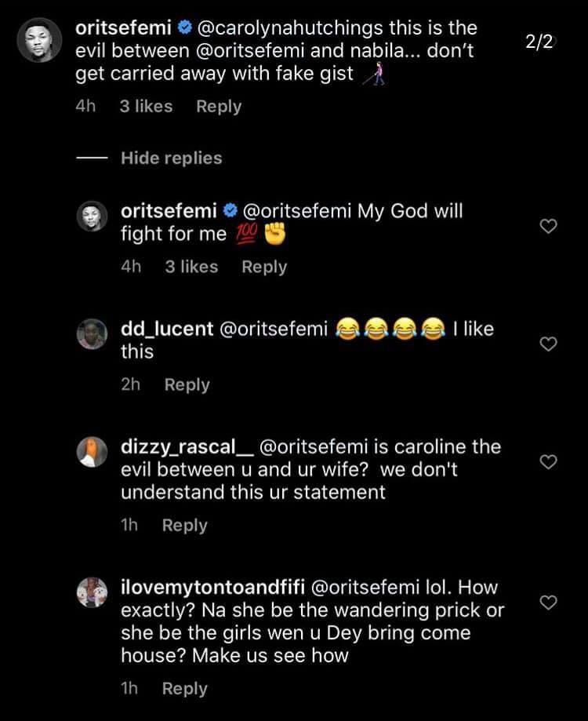
Task: Reply to dizzy_rascal__'s question
Action: (184, 526)
